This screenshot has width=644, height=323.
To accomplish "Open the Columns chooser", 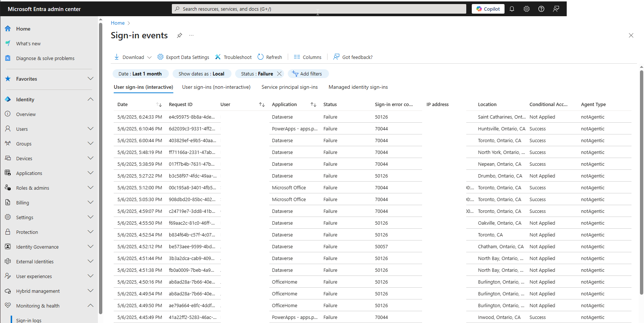I will [308, 57].
